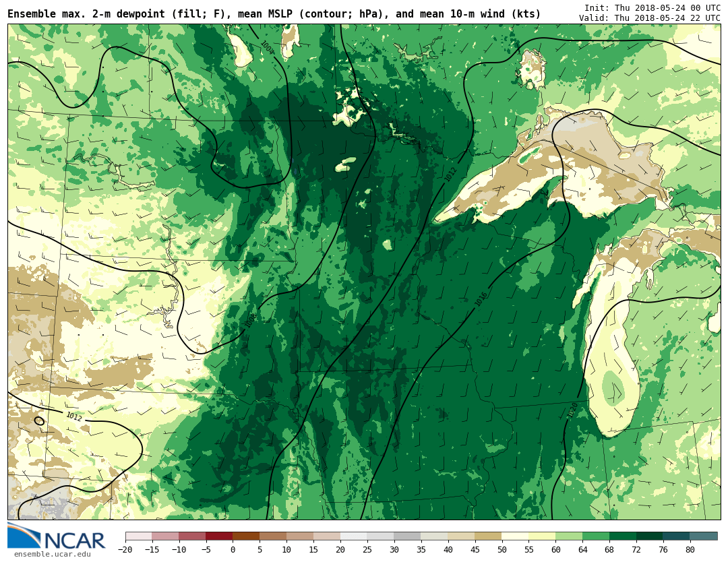
Task: Select the dark red swatch between -5 and 0
Action: click(220, 536)
